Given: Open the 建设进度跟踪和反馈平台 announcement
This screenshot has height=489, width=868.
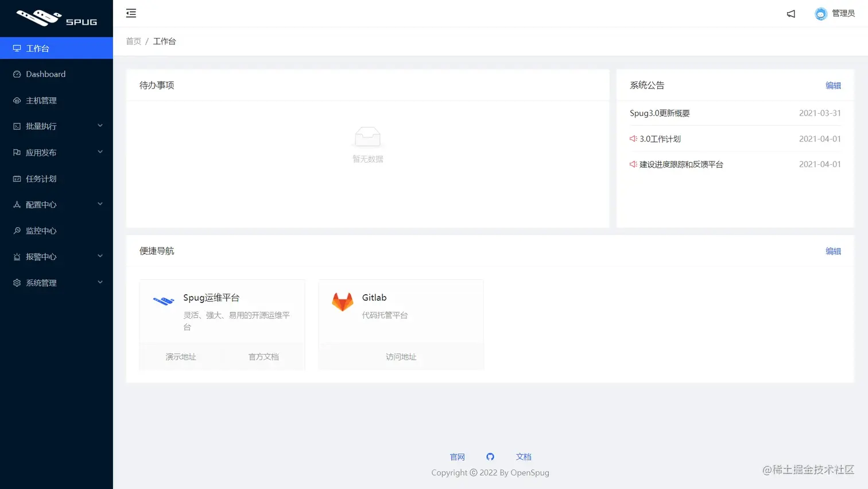Looking at the screenshot, I should [681, 164].
